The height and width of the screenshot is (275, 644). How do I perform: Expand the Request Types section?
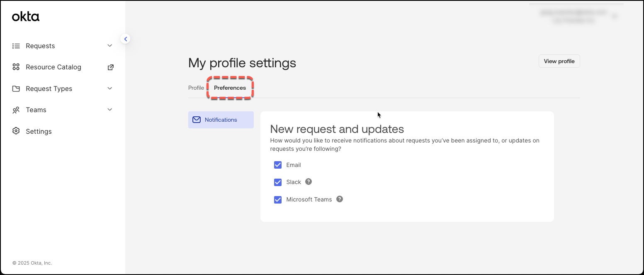point(109,88)
